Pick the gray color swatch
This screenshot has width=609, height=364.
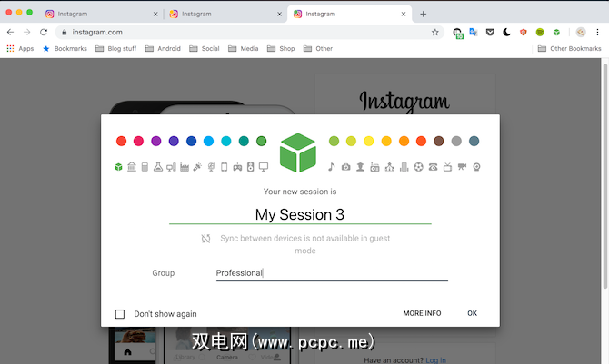click(x=456, y=141)
